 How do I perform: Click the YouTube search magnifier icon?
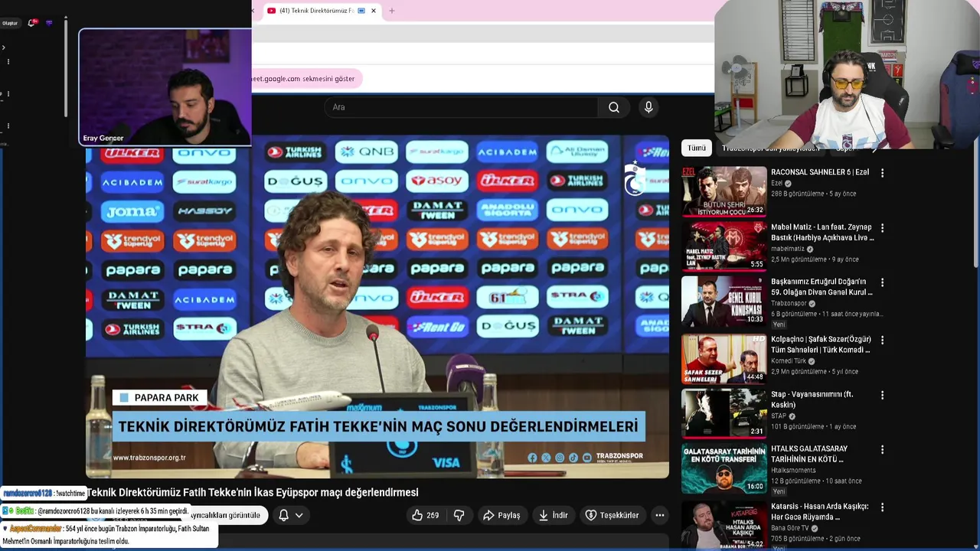[613, 107]
